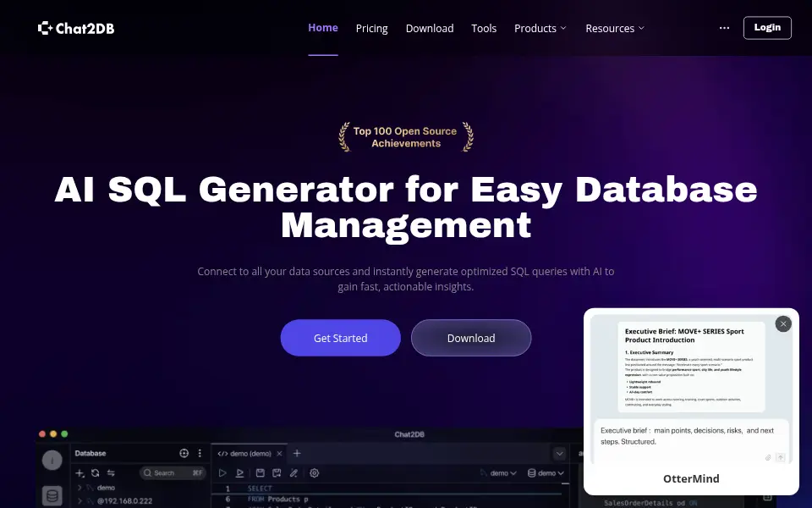Click the pencil format icon in editor toolbar

coord(294,472)
